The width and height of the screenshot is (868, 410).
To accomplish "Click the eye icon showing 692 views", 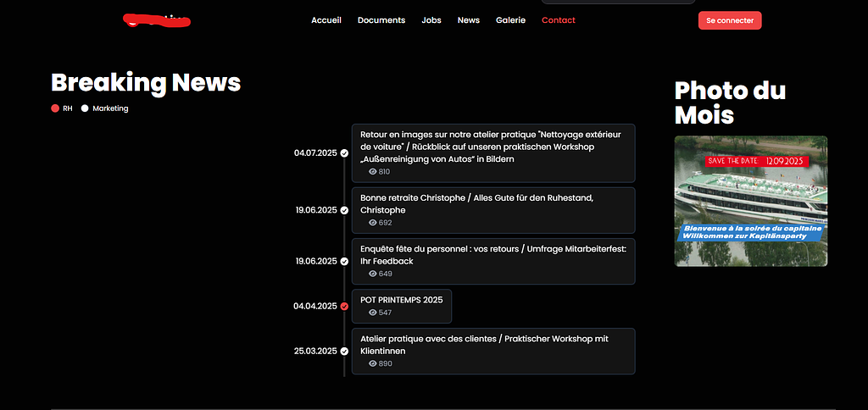I will 372,223.
